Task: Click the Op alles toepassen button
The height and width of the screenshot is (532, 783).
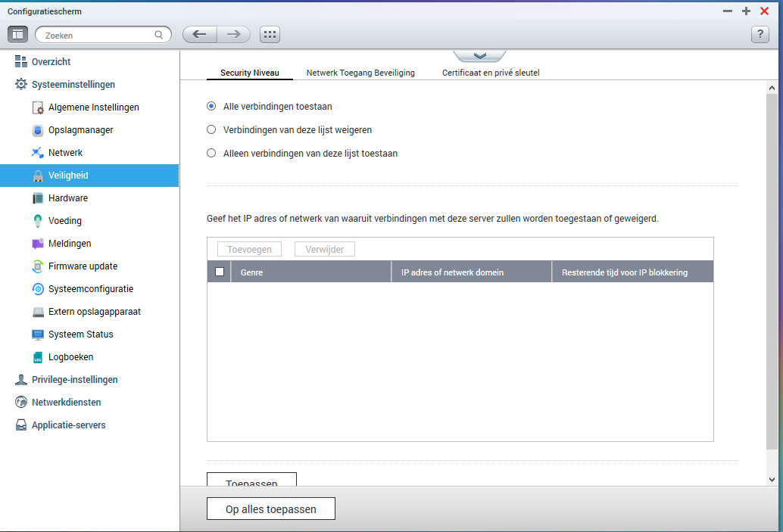Action: coord(270,509)
